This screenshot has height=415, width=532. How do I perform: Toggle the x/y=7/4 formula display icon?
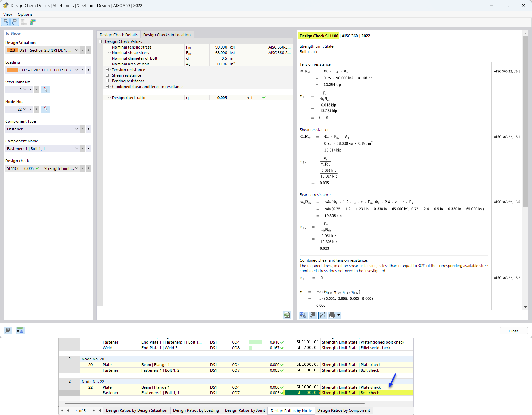point(322,315)
